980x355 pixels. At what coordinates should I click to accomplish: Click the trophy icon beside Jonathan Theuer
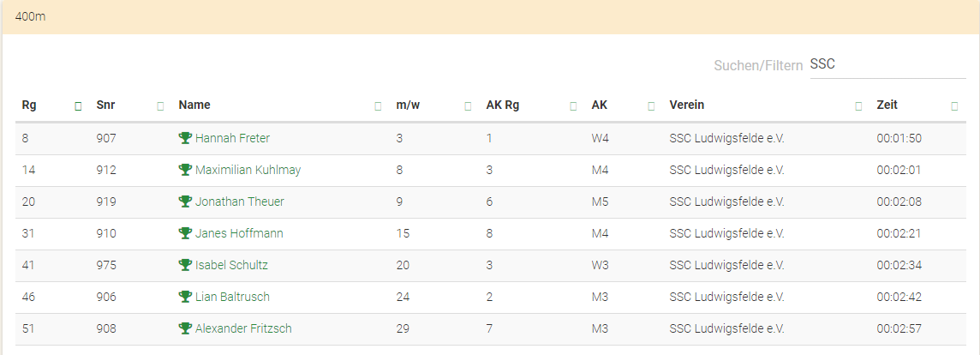pyautogui.click(x=185, y=202)
